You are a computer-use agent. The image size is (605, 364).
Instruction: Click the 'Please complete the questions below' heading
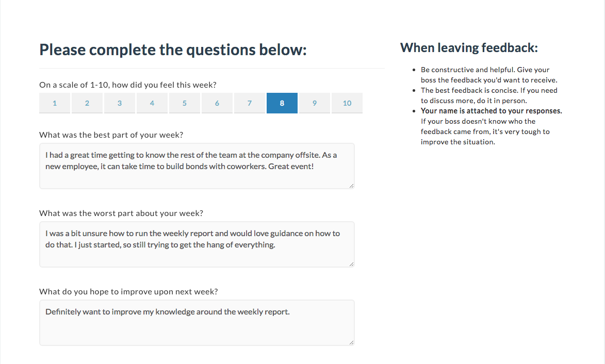173,49
